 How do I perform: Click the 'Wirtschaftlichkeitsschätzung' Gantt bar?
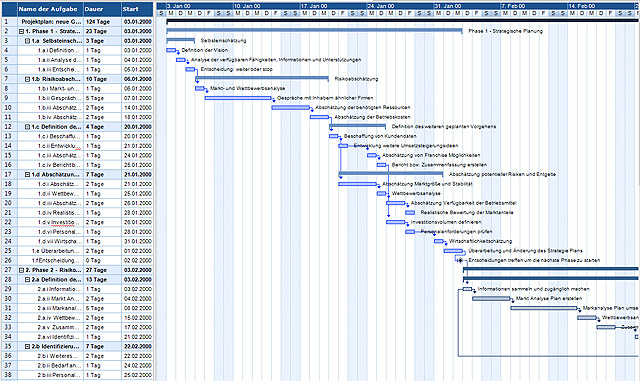[x=439, y=241]
